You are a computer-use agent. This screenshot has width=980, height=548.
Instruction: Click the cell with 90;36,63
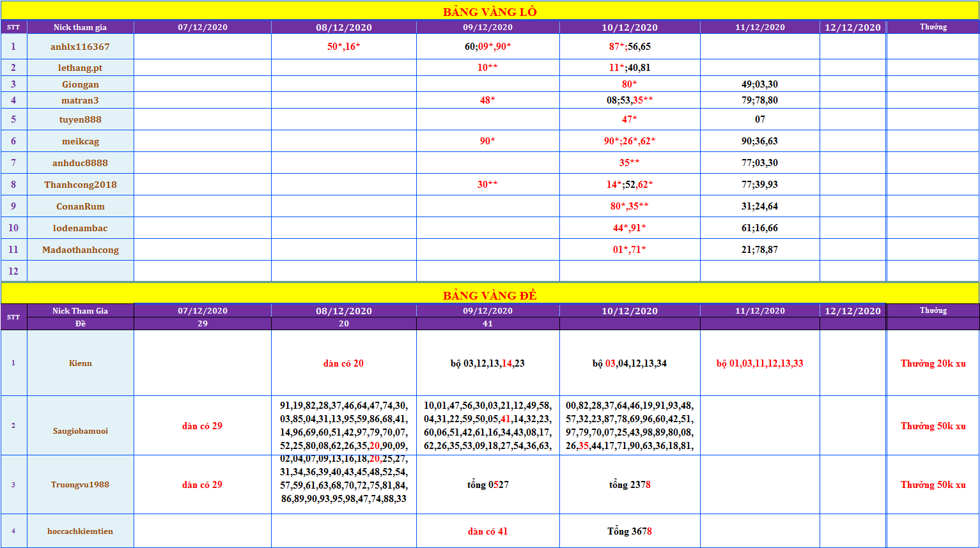pyautogui.click(x=760, y=141)
